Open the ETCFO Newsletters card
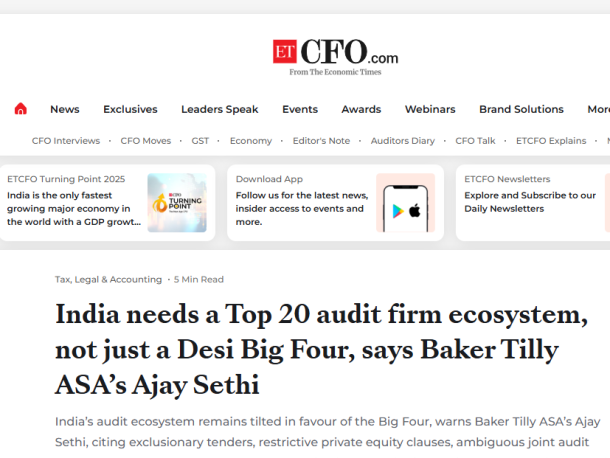The image size is (610, 458). [533, 203]
